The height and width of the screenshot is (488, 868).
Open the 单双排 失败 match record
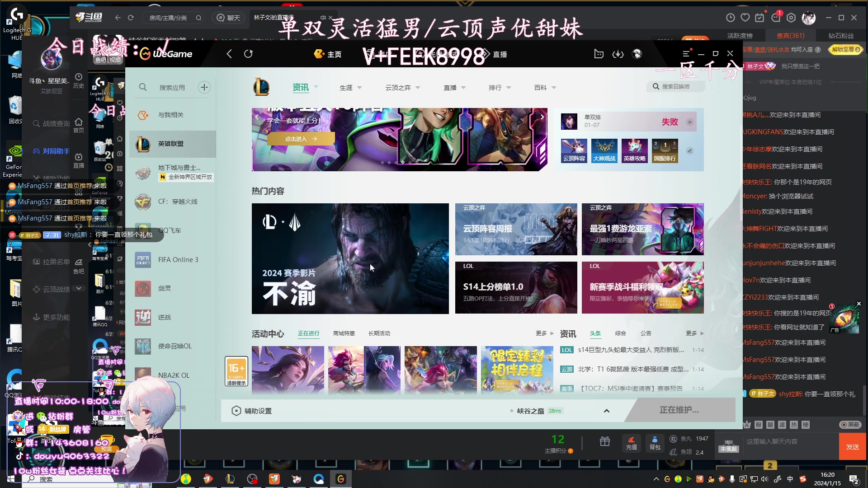628,122
